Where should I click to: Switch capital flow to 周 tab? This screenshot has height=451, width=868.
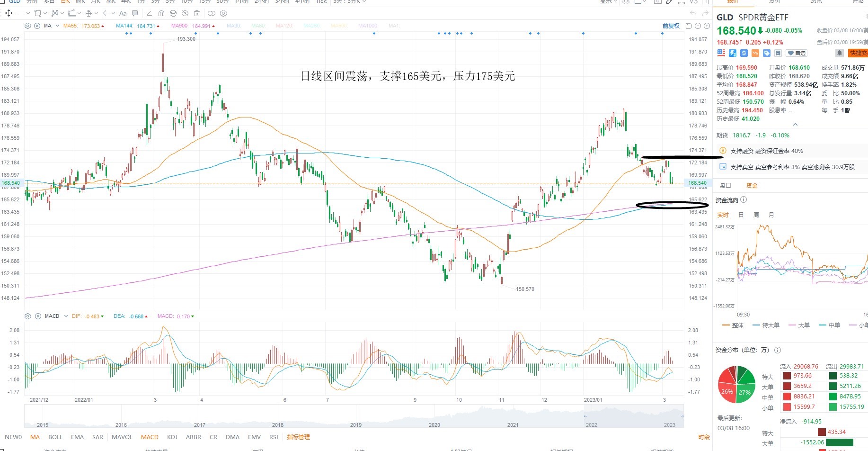756,215
